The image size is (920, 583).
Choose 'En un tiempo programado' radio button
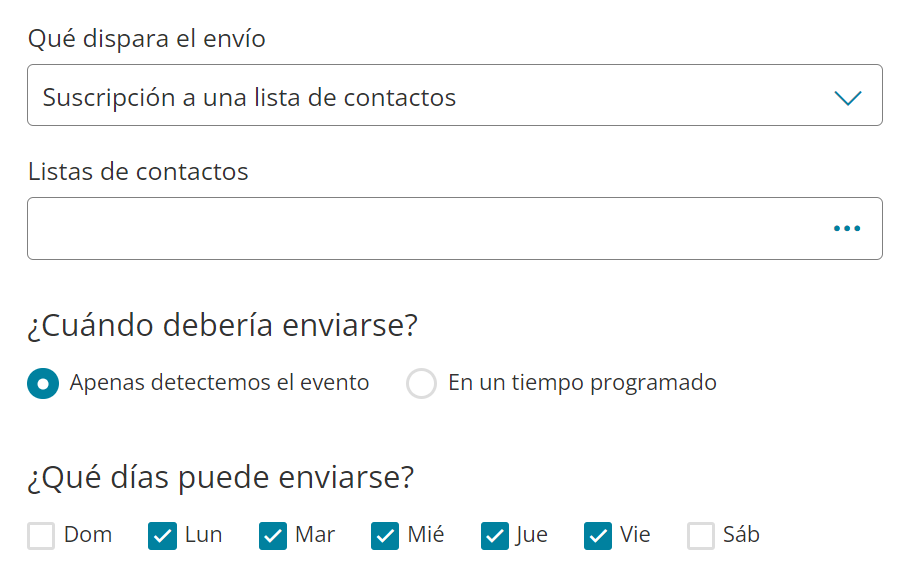click(422, 383)
